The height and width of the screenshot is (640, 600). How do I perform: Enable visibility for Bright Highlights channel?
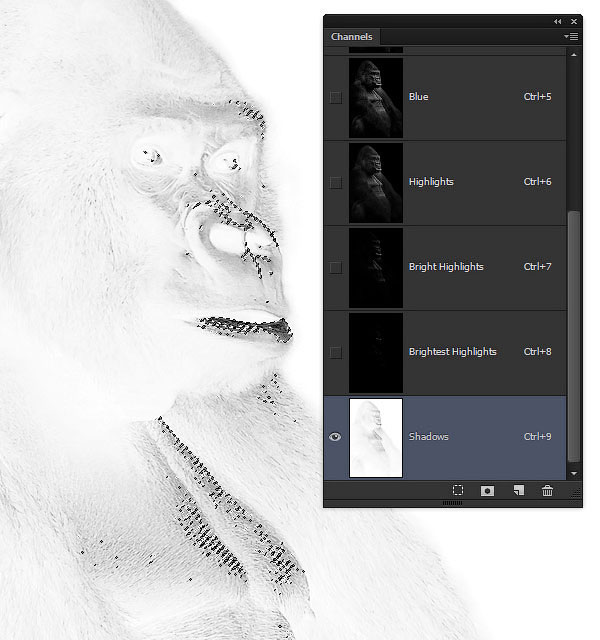coord(336,267)
